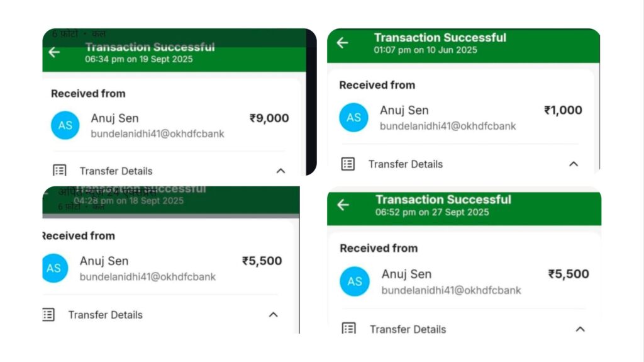Screen dimensions: 644x362
Task: Click AS avatar in 27 Sept card
Action: [355, 281]
